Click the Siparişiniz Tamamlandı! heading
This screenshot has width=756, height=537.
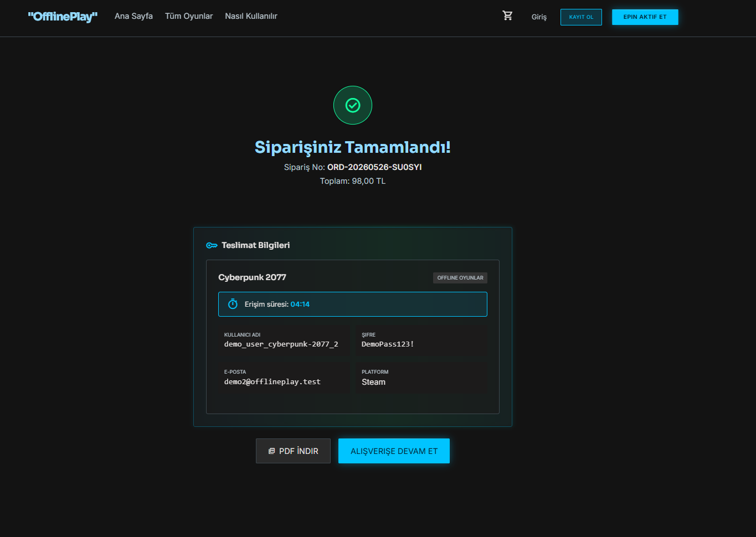pos(353,147)
